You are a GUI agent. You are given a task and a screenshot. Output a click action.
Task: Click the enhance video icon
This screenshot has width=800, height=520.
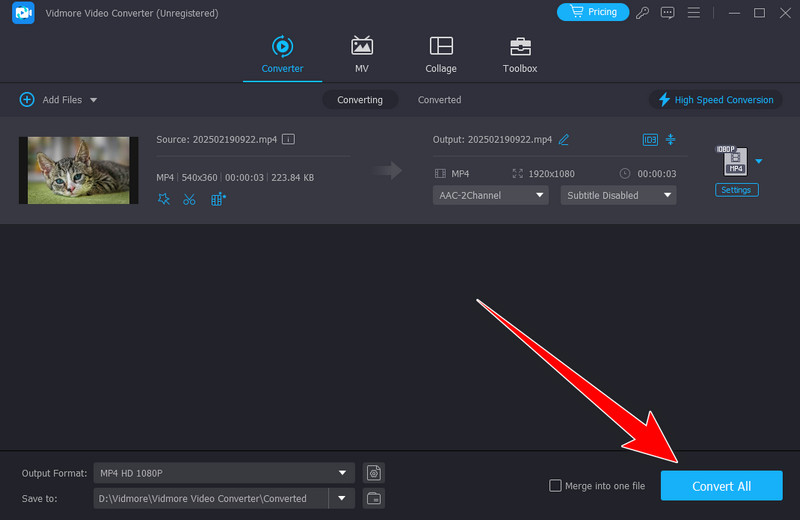click(x=218, y=199)
